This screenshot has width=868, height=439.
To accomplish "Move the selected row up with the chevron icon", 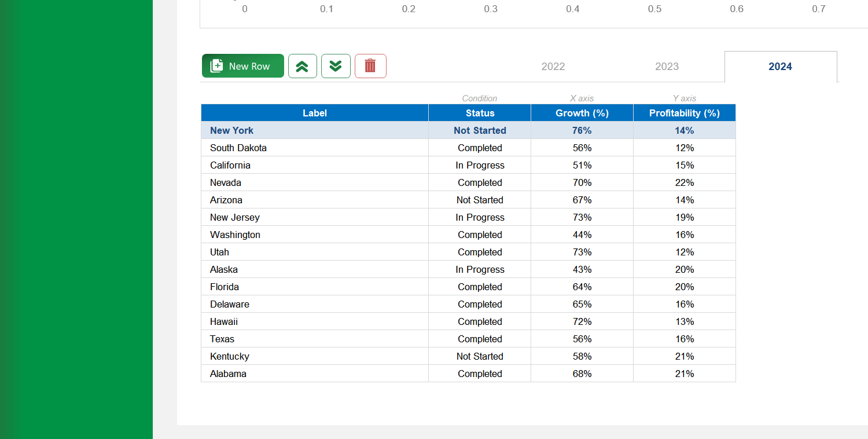I will (x=303, y=66).
